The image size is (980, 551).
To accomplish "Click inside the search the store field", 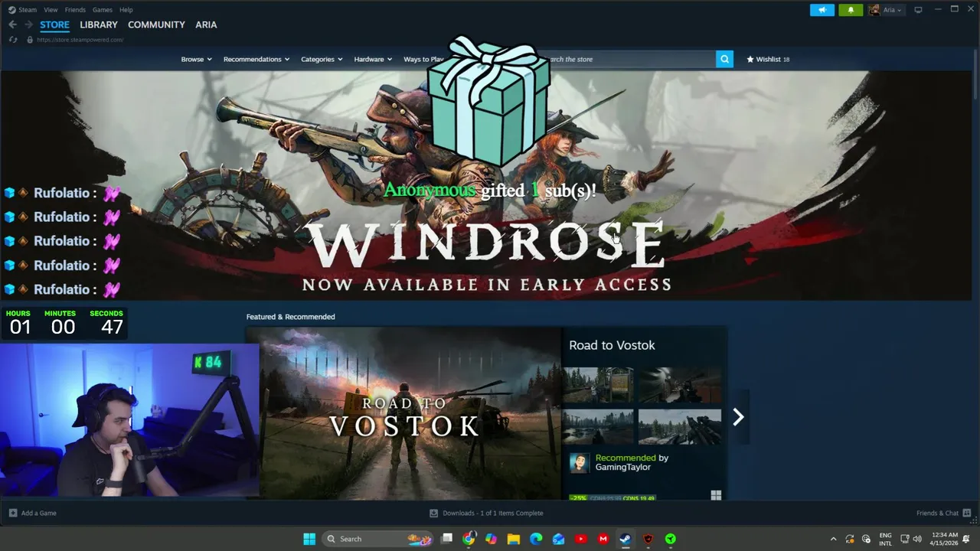I will pyautogui.click(x=628, y=59).
